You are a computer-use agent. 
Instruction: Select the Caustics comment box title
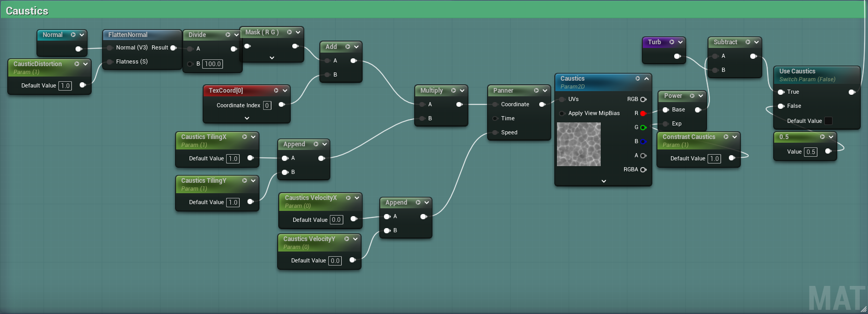pyautogui.click(x=27, y=11)
